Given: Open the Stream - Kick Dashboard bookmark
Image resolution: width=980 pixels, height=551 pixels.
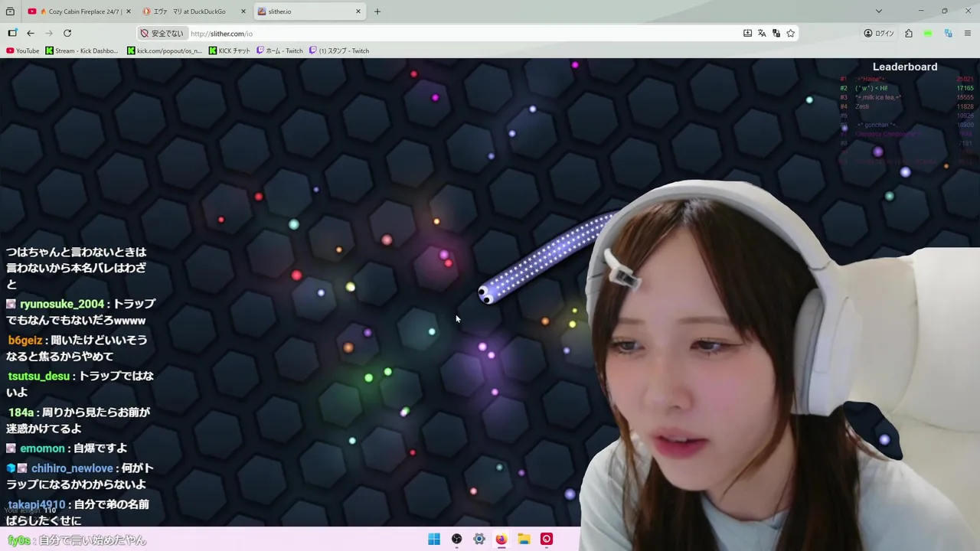Looking at the screenshot, I should coord(82,51).
